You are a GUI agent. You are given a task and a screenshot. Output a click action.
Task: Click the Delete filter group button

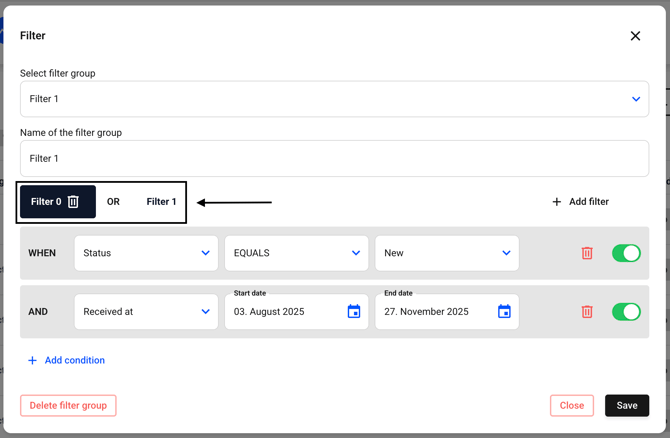[68, 405]
